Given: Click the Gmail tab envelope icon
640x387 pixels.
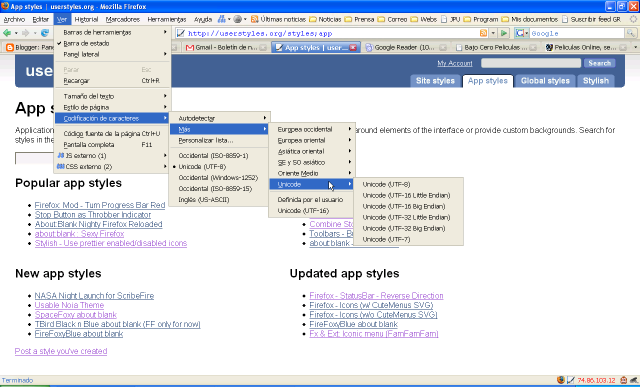Looking at the screenshot, I should (x=189, y=48).
